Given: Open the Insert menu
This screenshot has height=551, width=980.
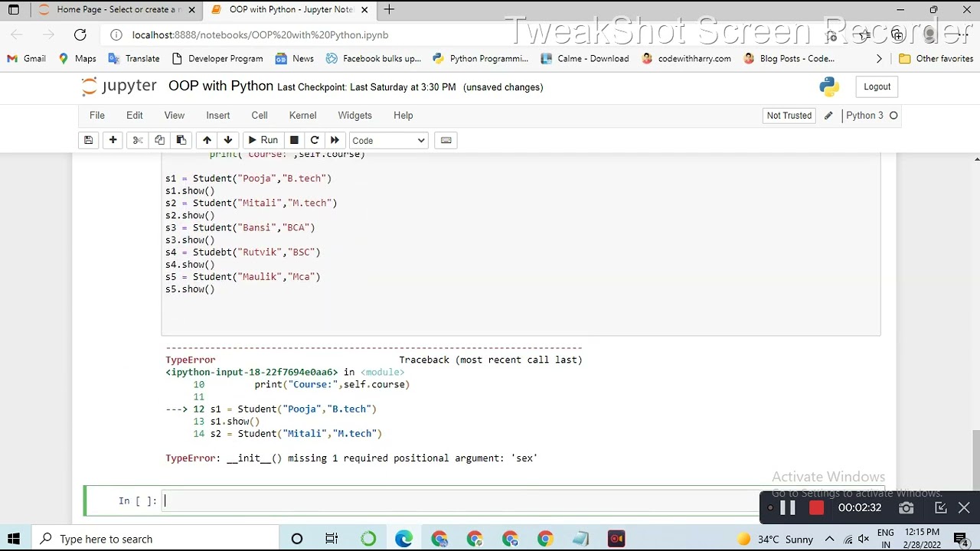Looking at the screenshot, I should [218, 116].
